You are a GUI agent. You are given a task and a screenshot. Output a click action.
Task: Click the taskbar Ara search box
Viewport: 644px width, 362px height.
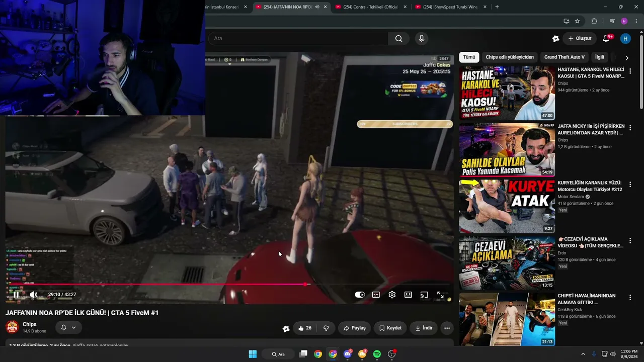click(278, 354)
